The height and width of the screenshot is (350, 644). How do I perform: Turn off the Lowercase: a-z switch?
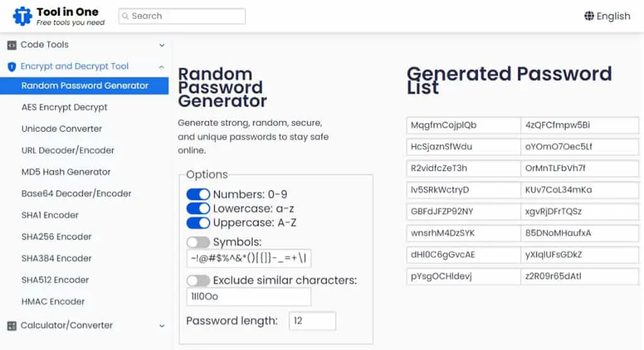198,208
